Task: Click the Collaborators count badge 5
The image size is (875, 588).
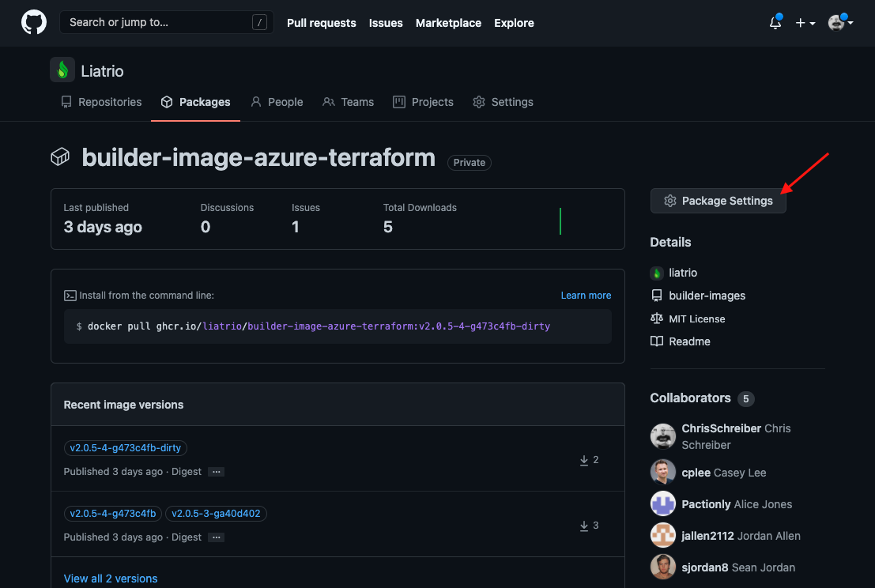Action: 745,399
